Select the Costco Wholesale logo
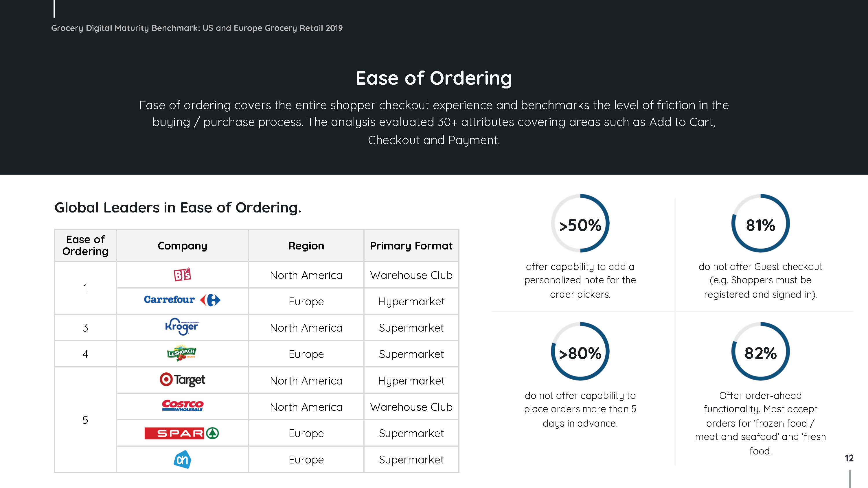Viewport: 868px width, 488px height. click(x=183, y=406)
